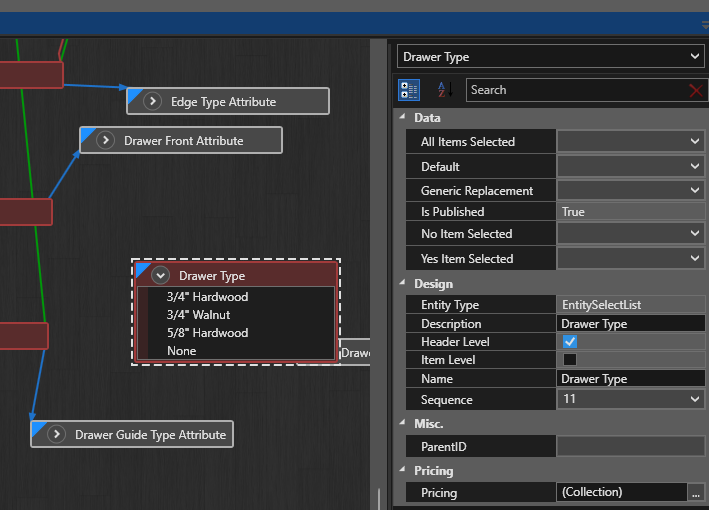709x510 pixels.
Task: Expand the Drawer Guide Type Attribute chevron
Action: pyautogui.click(x=56, y=435)
